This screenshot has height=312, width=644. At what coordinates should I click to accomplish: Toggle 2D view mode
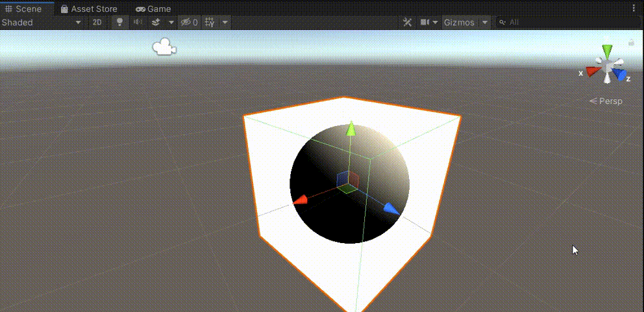[x=97, y=22]
